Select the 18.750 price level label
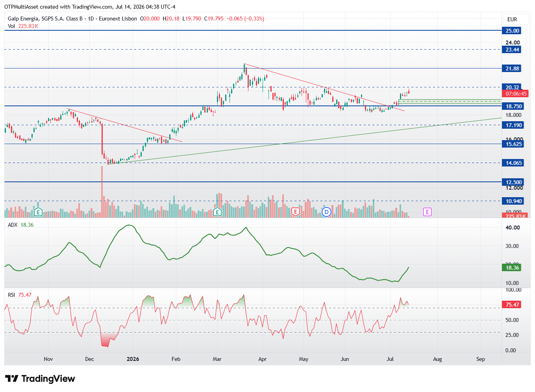 point(514,106)
